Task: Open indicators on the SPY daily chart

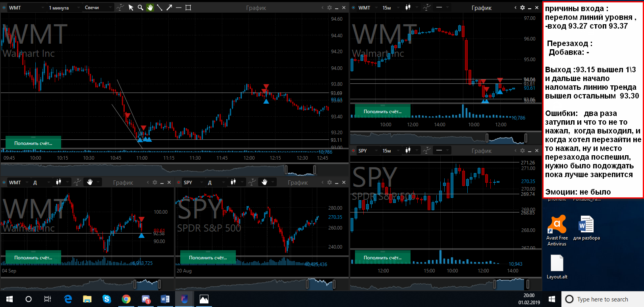Action: (252, 182)
